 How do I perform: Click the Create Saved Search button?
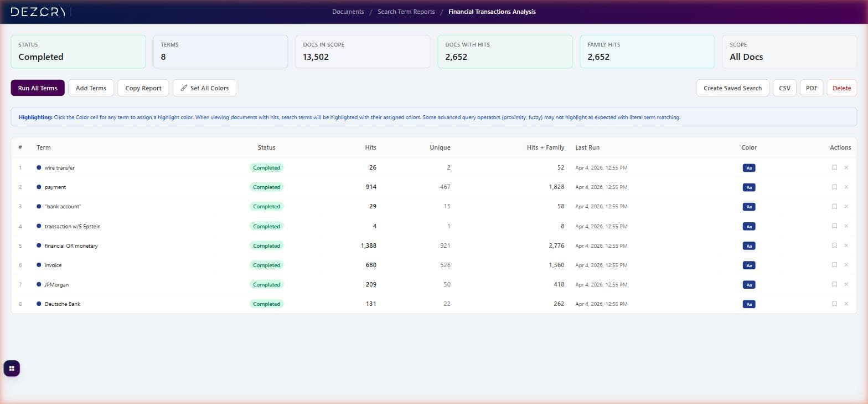click(x=732, y=88)
